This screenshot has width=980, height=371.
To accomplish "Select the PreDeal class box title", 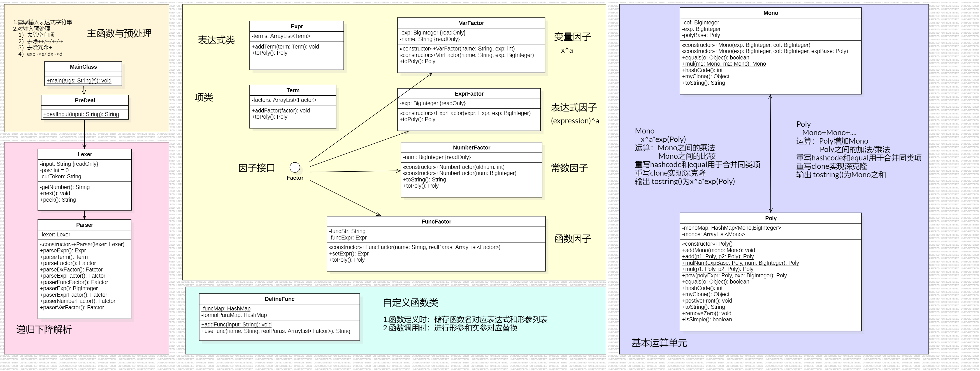I will [x=85, y=101].
